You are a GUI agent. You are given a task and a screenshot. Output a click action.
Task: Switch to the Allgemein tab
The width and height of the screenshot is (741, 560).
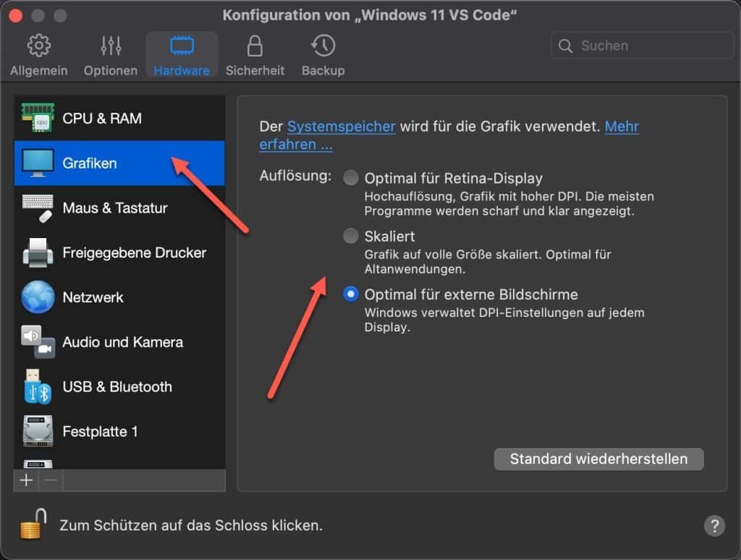39,54
